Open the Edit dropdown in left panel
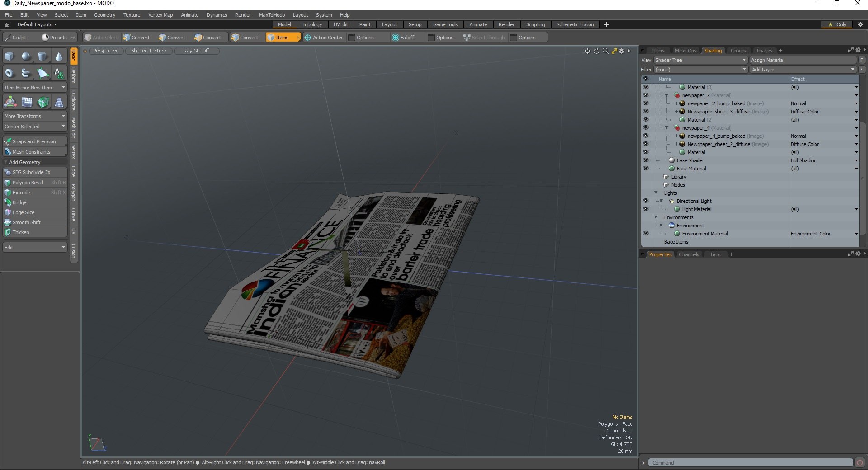 point(35,248)
